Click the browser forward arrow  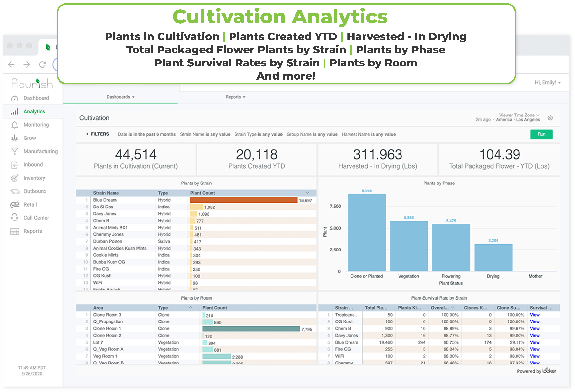click(27, 65)
